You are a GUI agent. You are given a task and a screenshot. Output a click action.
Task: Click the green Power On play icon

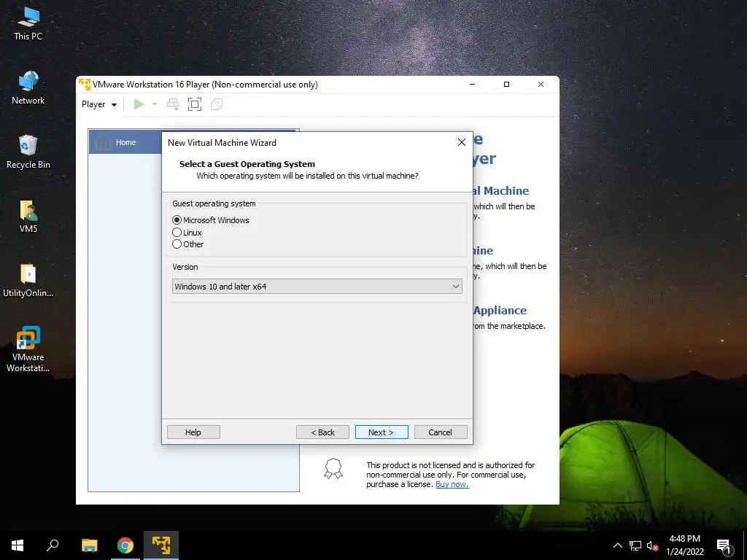point(139,104)
